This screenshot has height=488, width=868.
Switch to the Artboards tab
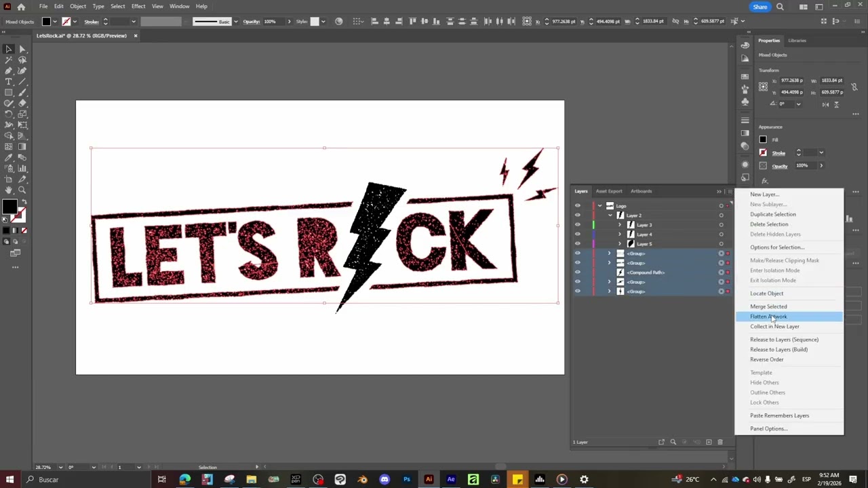click(x=641, y=191)
